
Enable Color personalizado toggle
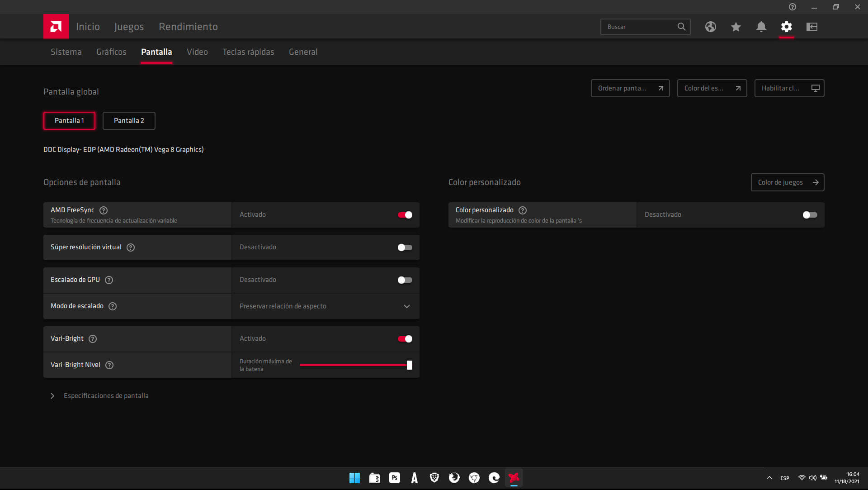[x=810, y=215]
